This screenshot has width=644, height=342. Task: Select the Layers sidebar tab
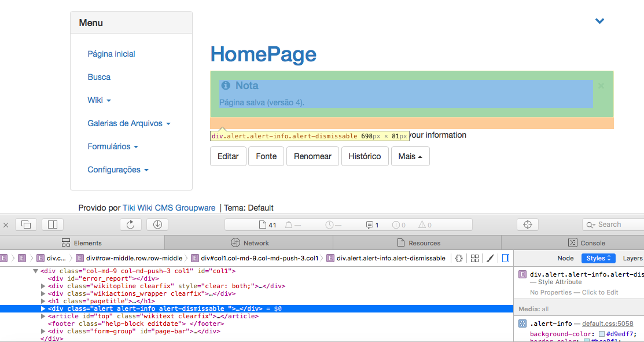(x=632, y=258)
